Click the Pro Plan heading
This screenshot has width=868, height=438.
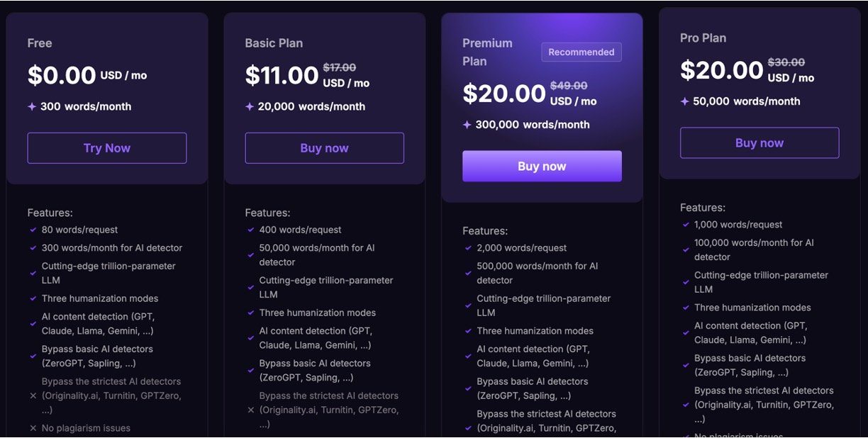coord(703,38)
